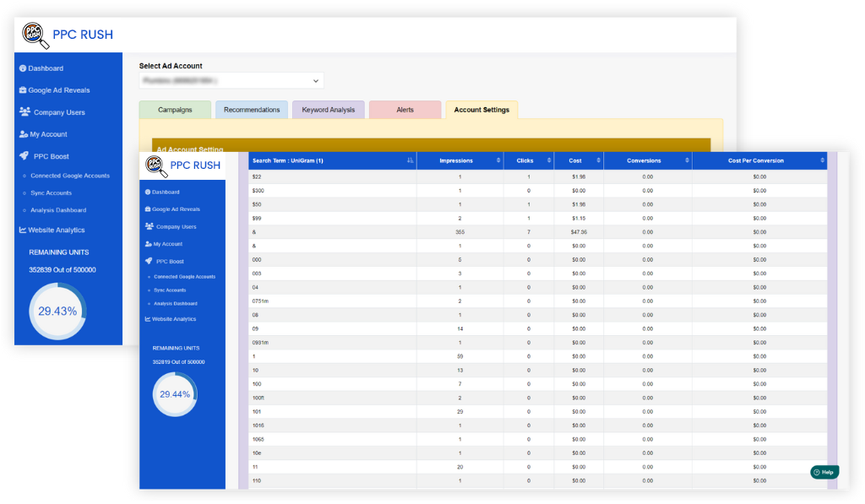865x504 pixels.
Task: Click PPC Boost rocket icon in back window
Action: [24, 155]
